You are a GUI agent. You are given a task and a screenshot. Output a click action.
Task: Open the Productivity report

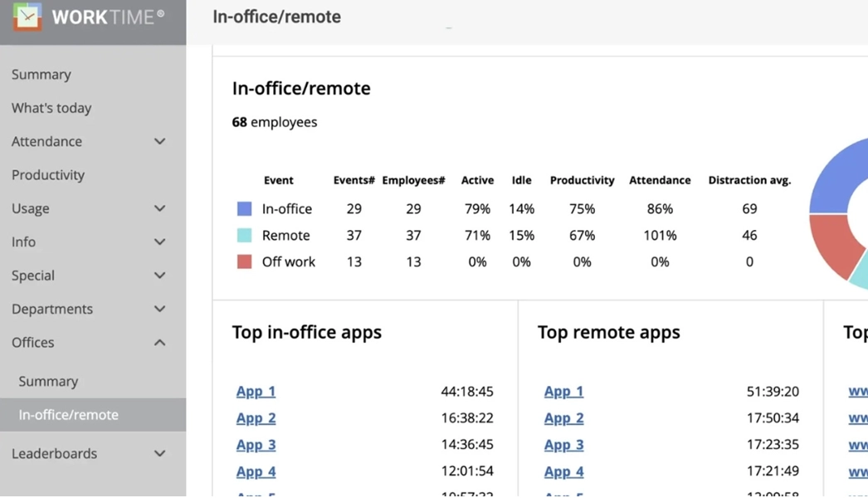click(48, 175)
